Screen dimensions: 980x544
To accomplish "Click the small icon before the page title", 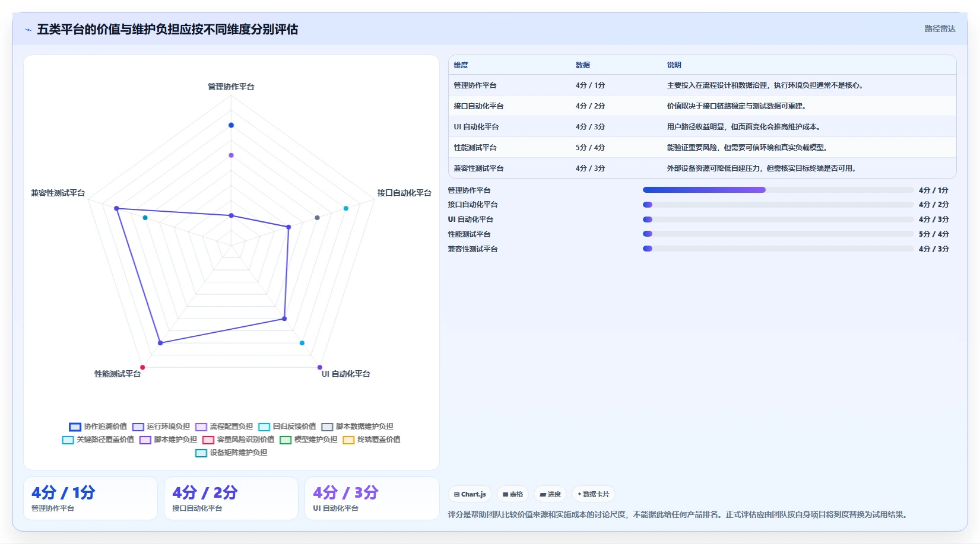I will pos(28,30).
